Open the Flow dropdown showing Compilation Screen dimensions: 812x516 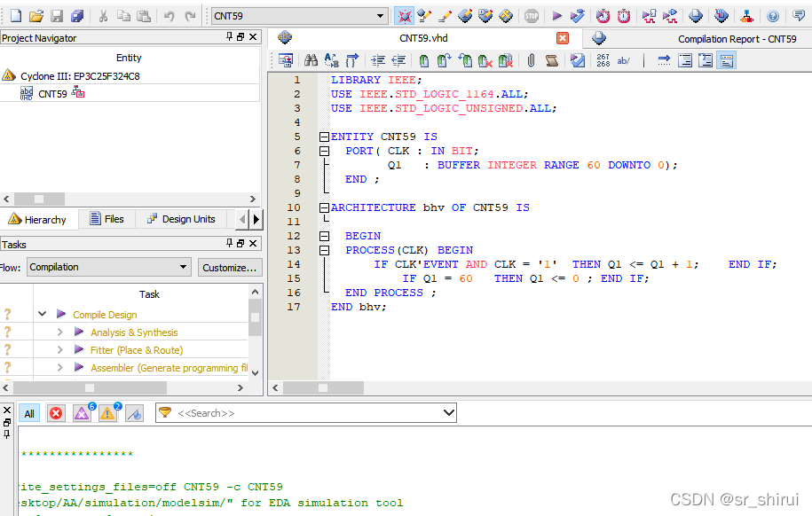click(x=109, y=267)
